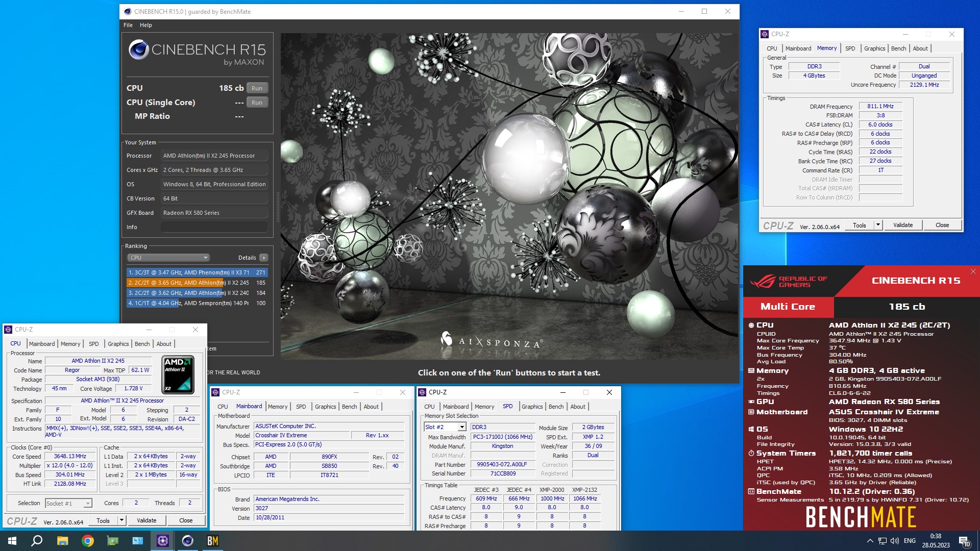
Task: Click the Core Speed value 3648.13 MHz
Action: 70,456
